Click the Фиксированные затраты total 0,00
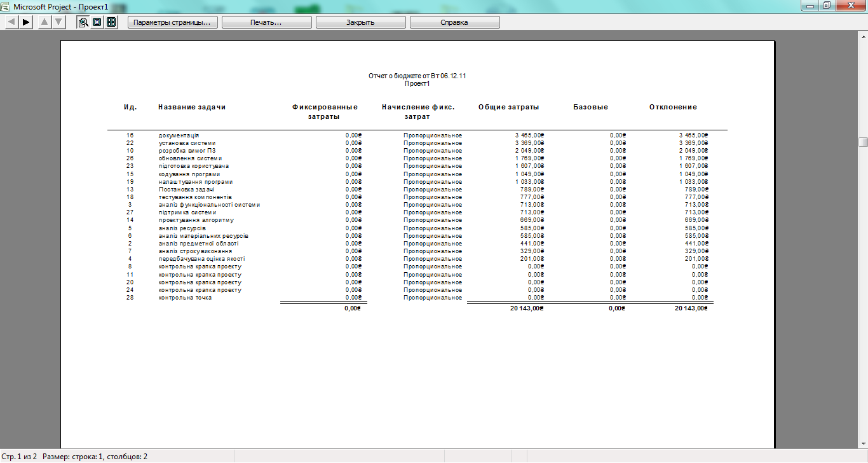The image size is (868, 463). click(x=353, y=308)
